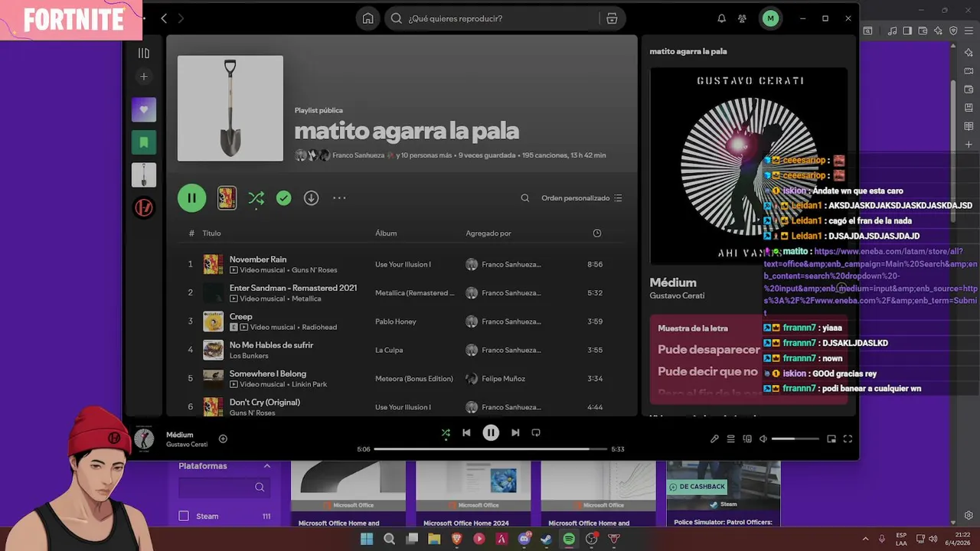Click the Spotify search input field
Screen dimensions: 980x551
pyautogui.click(x=494, y=18)
